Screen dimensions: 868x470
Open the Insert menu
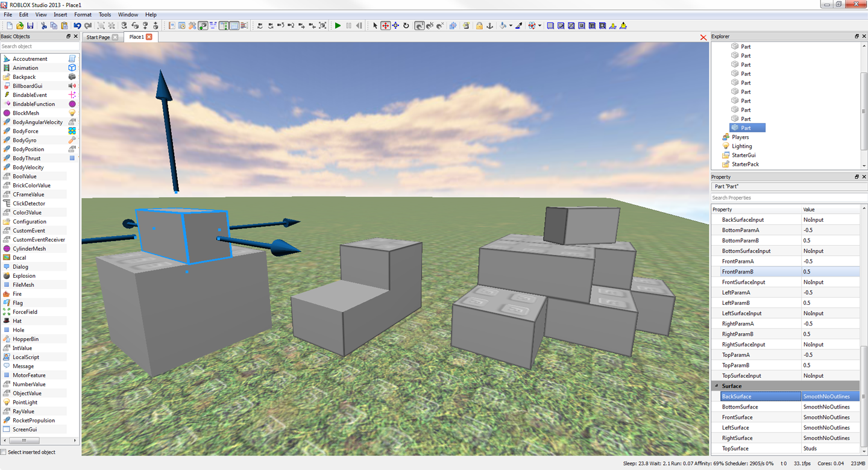point(60,14)
